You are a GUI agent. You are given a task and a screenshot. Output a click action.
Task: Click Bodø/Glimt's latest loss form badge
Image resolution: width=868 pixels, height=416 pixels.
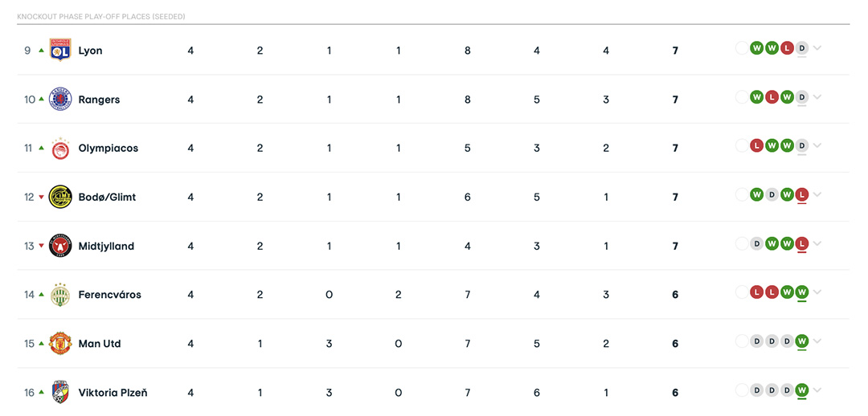(x=801, y=194)
